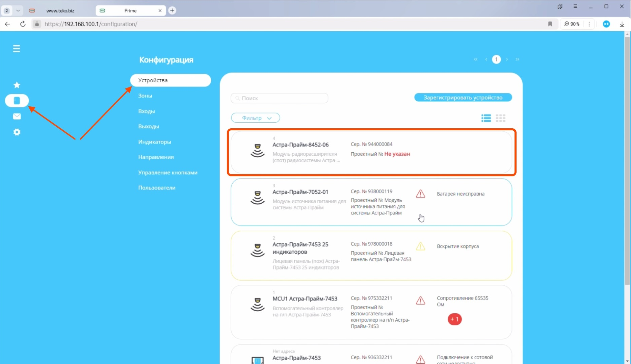The image size is (631, 364).
Task: Open messages envelope icon in sidebar
Action: 17,116
